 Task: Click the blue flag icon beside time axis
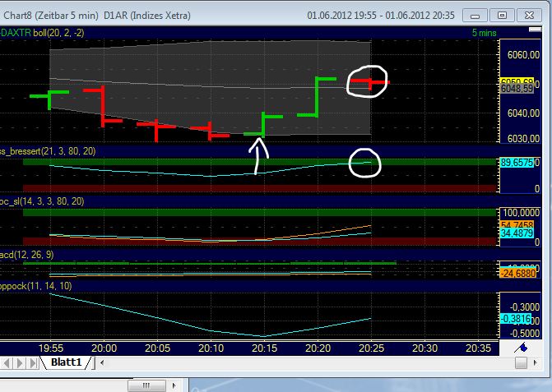click(521, 348)
